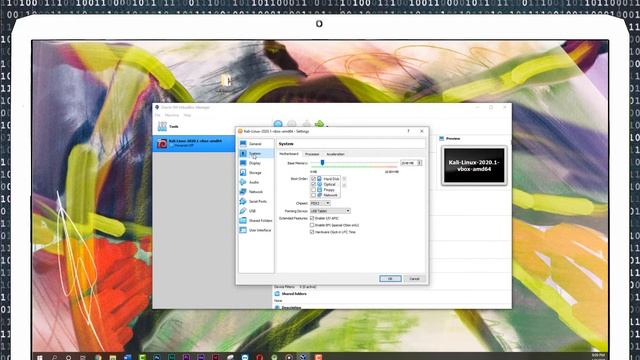The height and width of the screenshot is (360, 640).
Task: Click the Kali Linux VM icon in the list
Action: click(162, 143)
